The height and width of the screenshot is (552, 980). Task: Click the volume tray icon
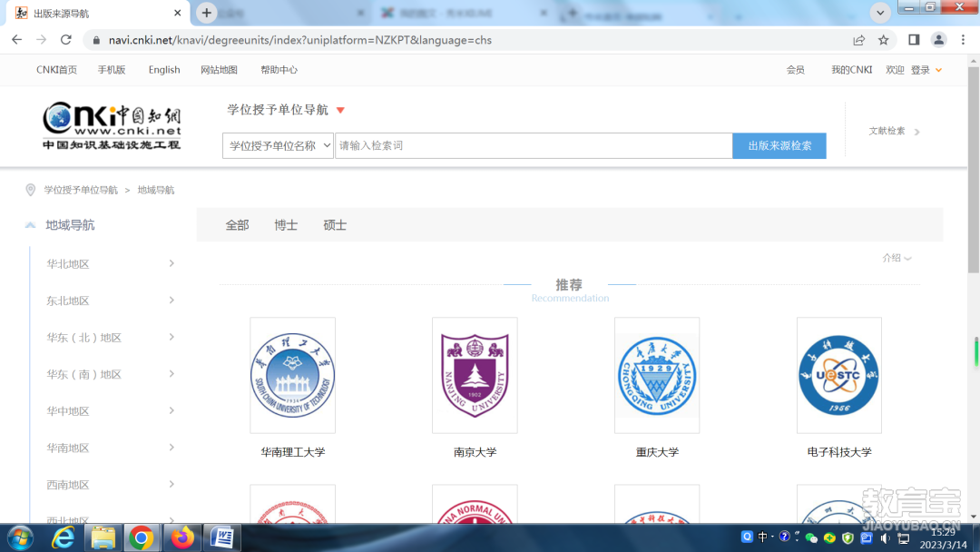pyautogui.click(x=885, y=537)
